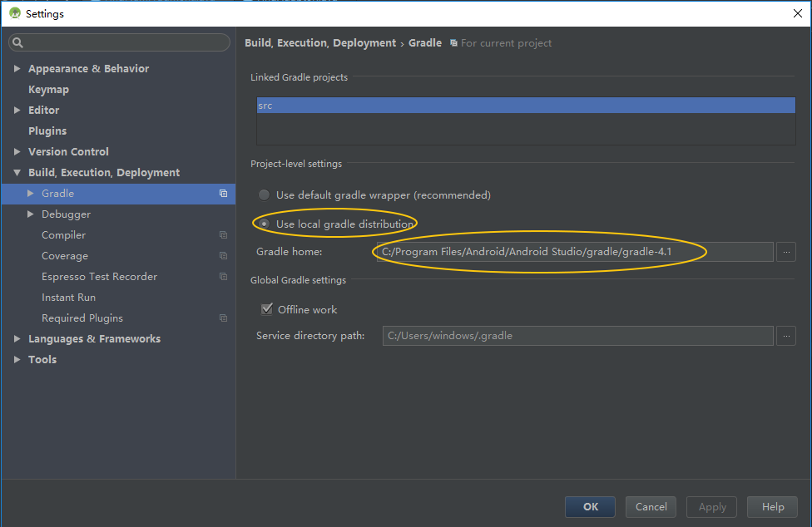Click the project-scope icon on Gradle row
This screenshot has height=527, width=812.
coord(223,194)
